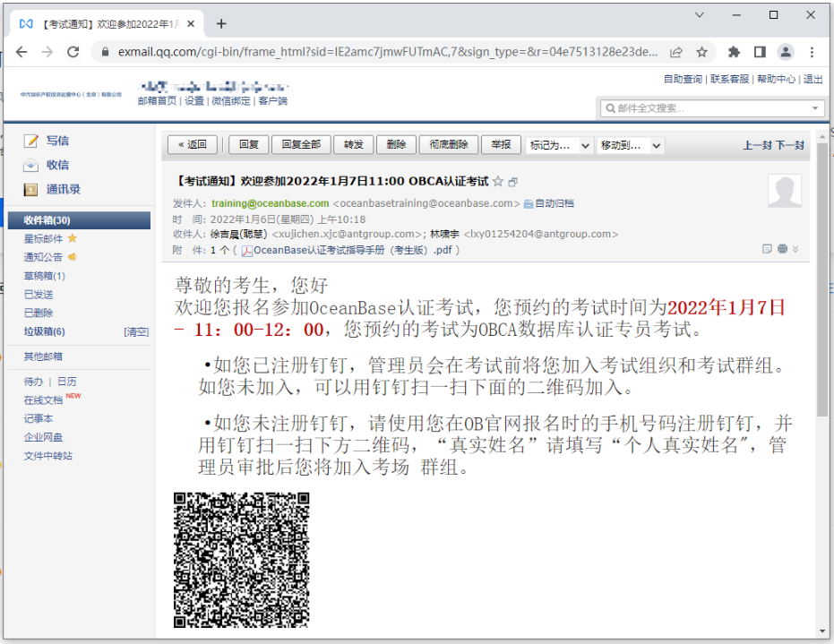Open 在线文档 online documents
Image resolution: width=834 pixels, height=644 pixels.
(x=43, y=400)
